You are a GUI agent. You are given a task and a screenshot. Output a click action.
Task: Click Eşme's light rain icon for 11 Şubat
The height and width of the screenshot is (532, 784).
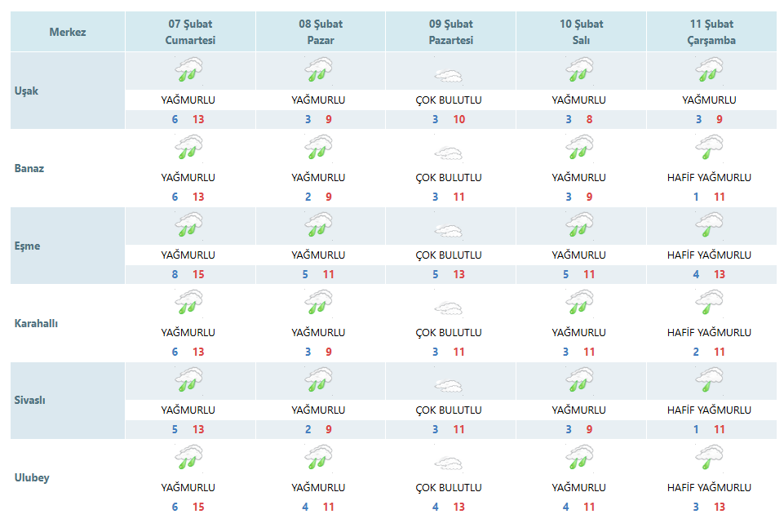pyautogui.click(x=709, y=224)
